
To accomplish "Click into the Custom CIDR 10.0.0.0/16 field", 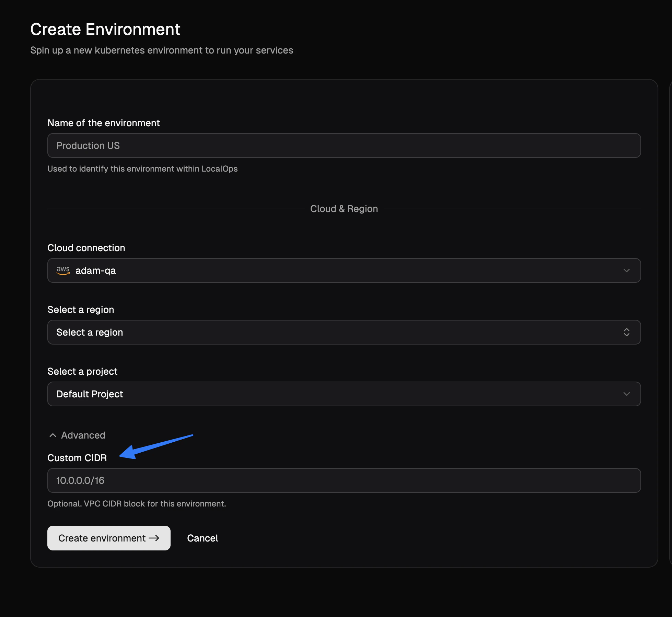I will [343, 480].
